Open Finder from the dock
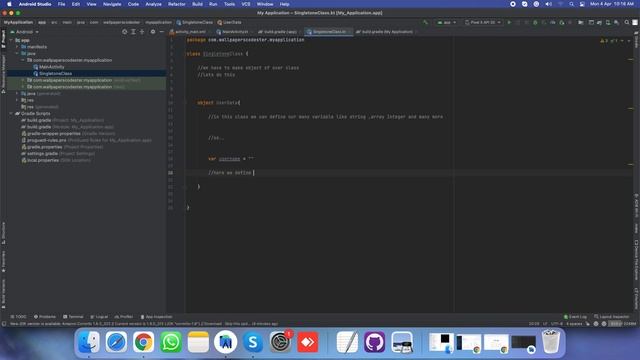This screenshot has width=640, height=360. 89,342
